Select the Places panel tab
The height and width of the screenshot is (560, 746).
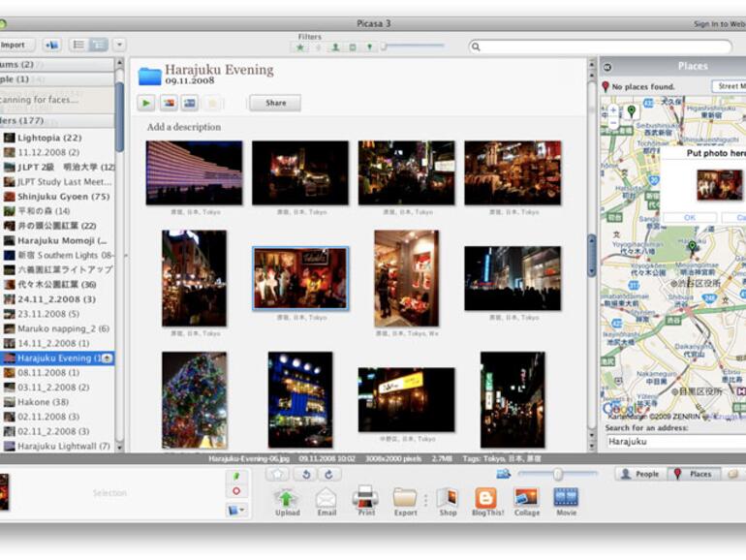(692, 474)
